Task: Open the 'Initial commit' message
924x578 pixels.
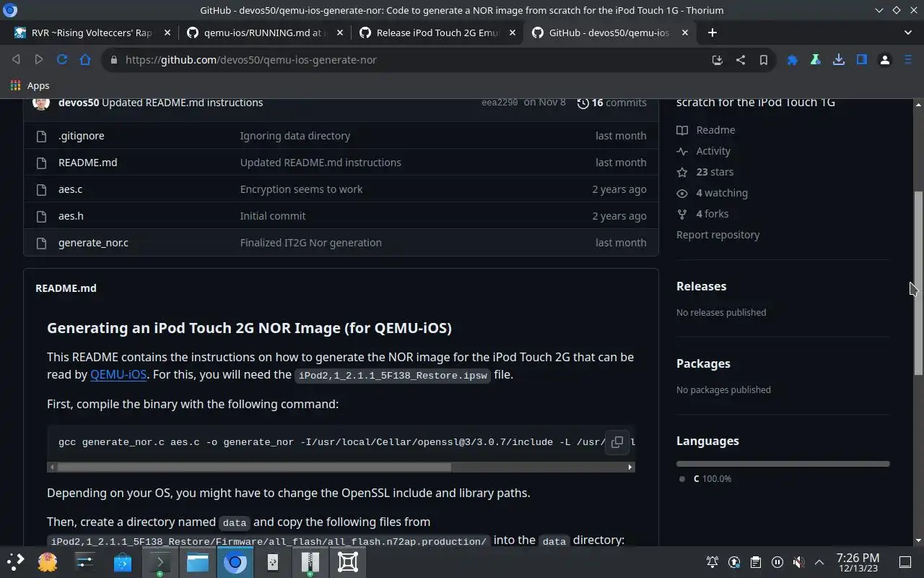Action: tap(272, 216)
